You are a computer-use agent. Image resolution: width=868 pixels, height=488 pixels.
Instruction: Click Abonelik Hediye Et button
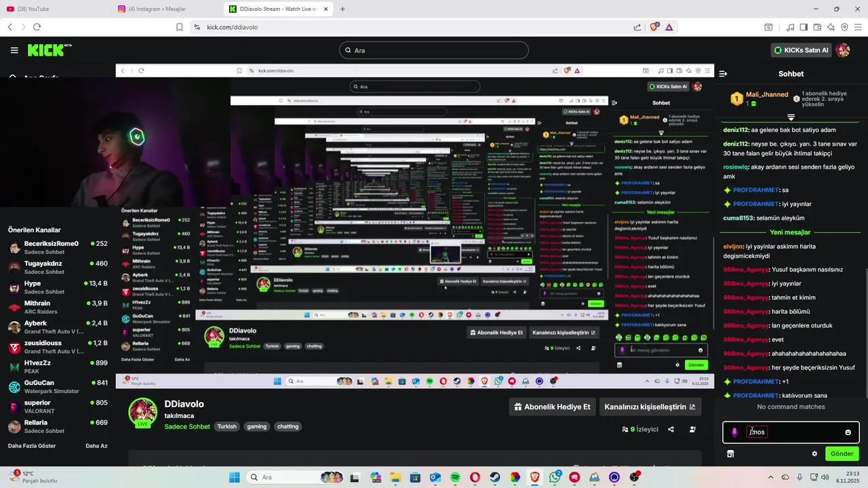click(x=552, y=407)
